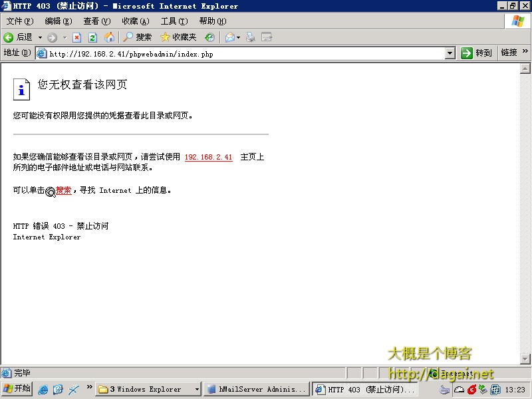This screenshot has height=399, width=532.
Task: Click the Print icon
Action: coord(251,37)
